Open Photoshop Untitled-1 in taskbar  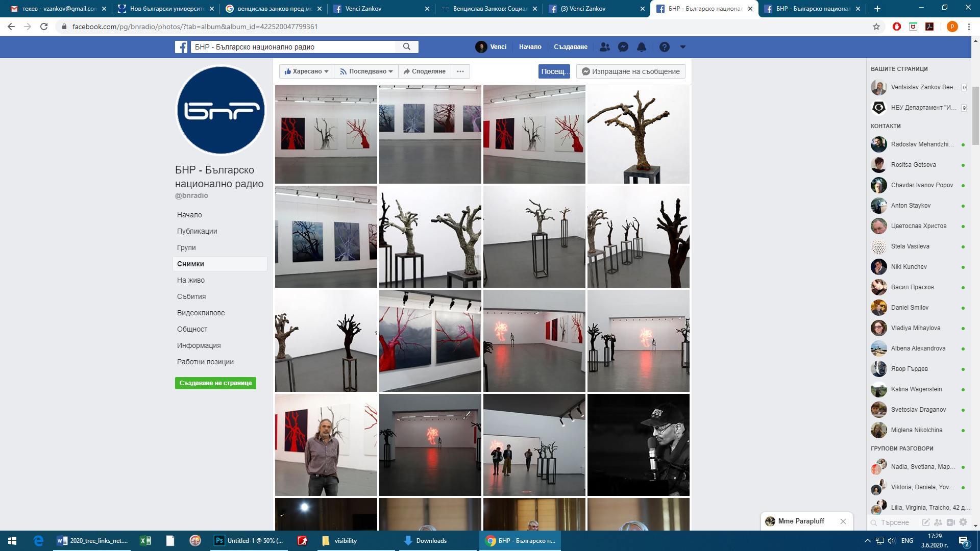click(x=250, y=541)
